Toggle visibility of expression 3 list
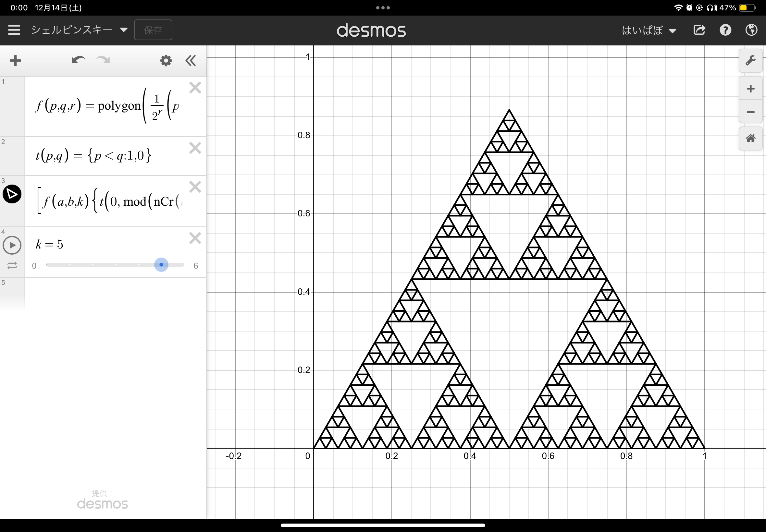 (x=12, y=194)
